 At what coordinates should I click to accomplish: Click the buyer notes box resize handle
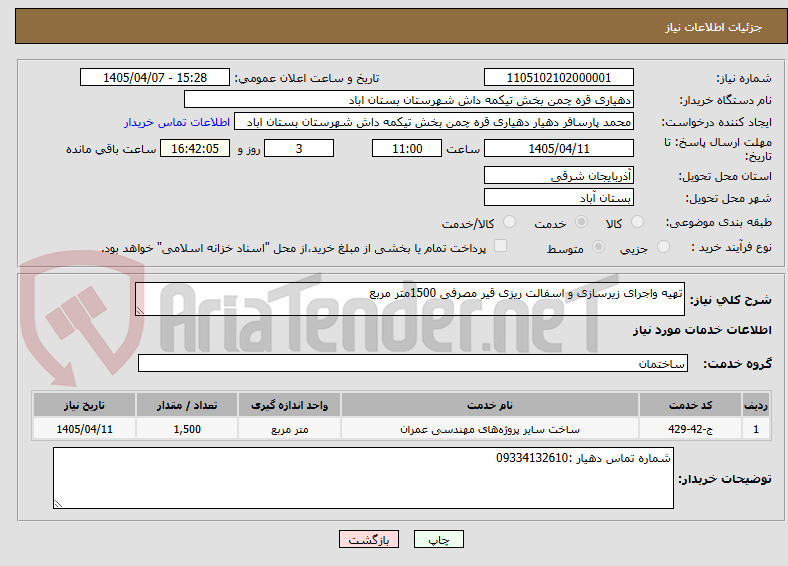[x=58, y=504]
